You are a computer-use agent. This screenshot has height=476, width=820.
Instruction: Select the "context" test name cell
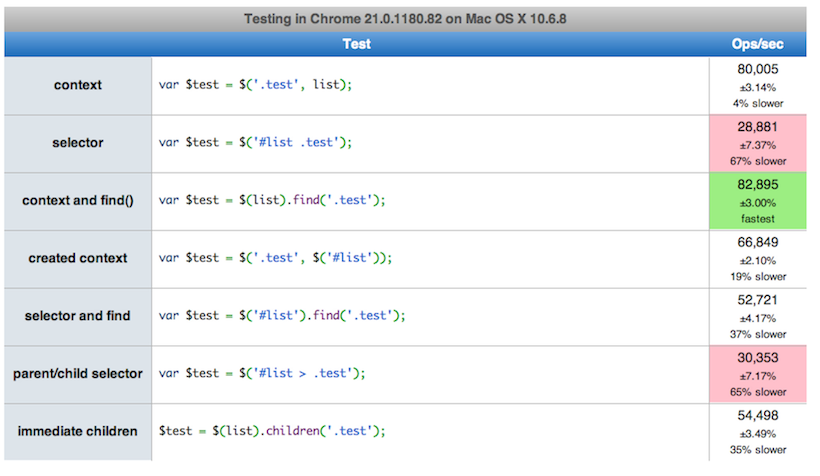[x=78, y=85]
